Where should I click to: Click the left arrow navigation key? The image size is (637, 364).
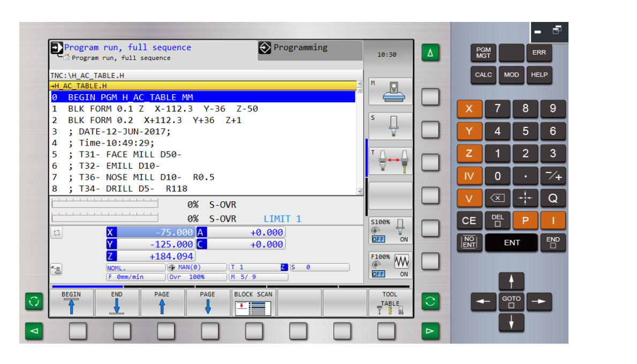[x=483, y=301]
